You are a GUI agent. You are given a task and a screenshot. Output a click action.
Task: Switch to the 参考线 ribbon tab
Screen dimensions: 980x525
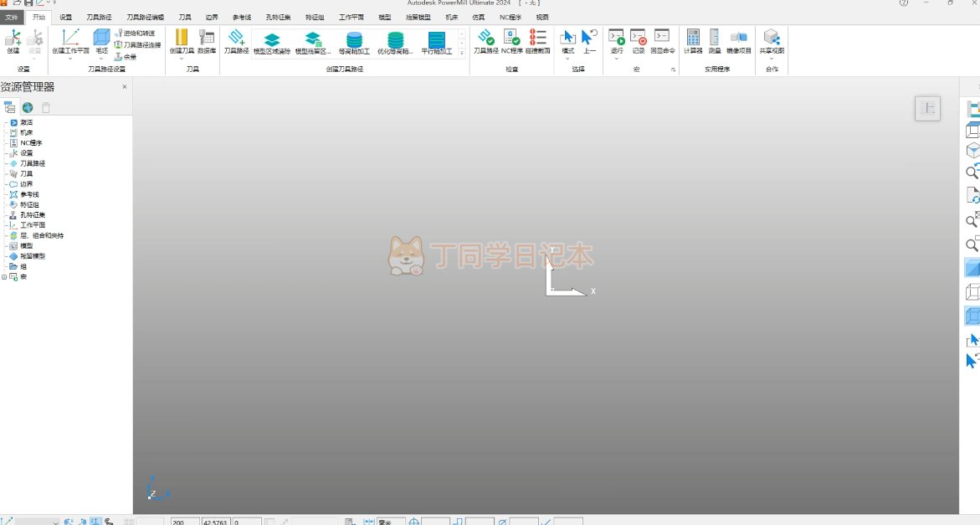[x=242, y=18]
